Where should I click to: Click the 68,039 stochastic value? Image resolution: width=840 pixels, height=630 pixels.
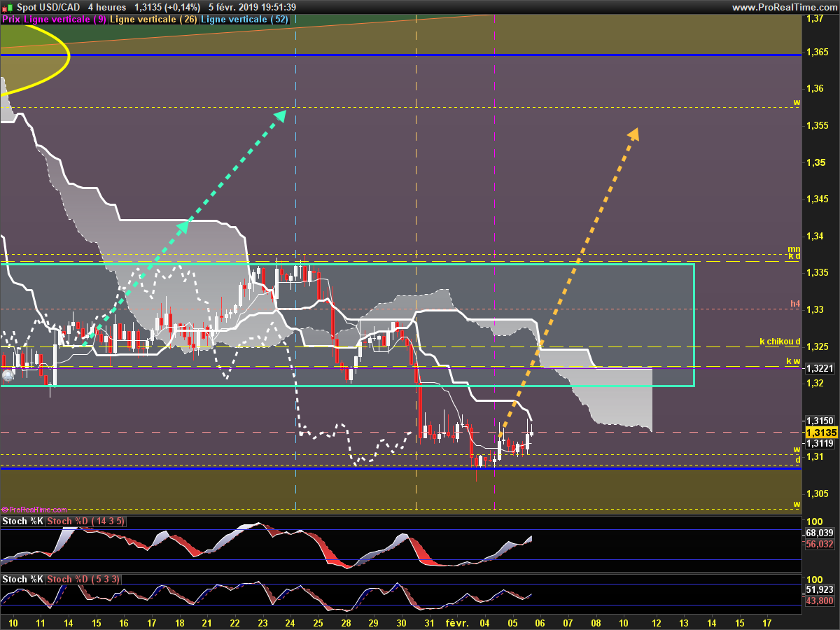[820, 533]
